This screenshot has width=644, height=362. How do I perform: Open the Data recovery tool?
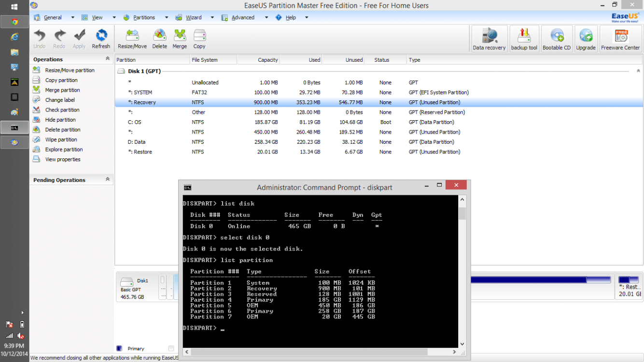[489, 39]
